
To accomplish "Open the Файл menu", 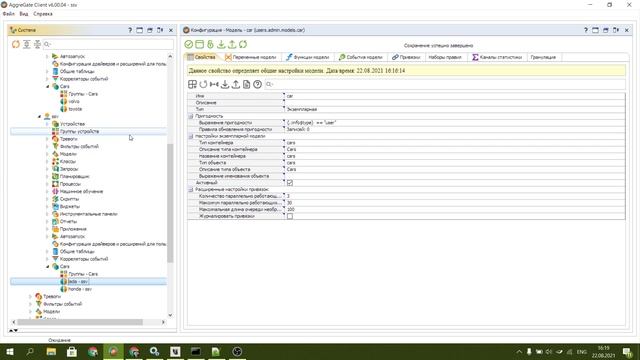I will (x=9, y=14).
